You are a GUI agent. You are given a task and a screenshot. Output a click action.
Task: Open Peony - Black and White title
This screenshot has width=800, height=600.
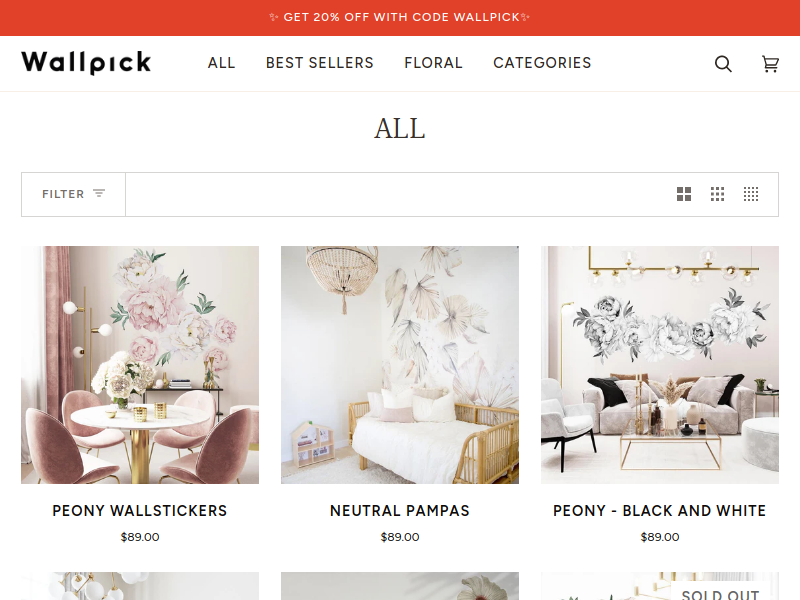coord(660,511)
